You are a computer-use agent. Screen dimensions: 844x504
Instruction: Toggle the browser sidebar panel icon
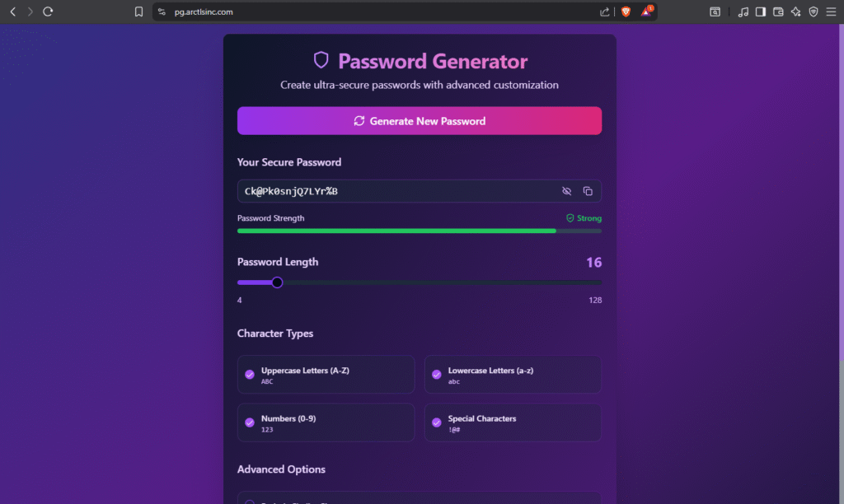[760, 12]
